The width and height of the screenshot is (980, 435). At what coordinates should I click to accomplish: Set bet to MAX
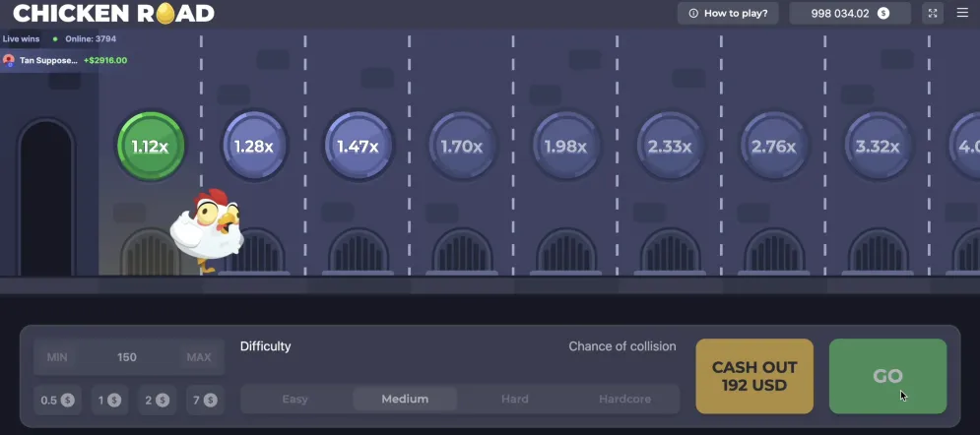(198, 357)
